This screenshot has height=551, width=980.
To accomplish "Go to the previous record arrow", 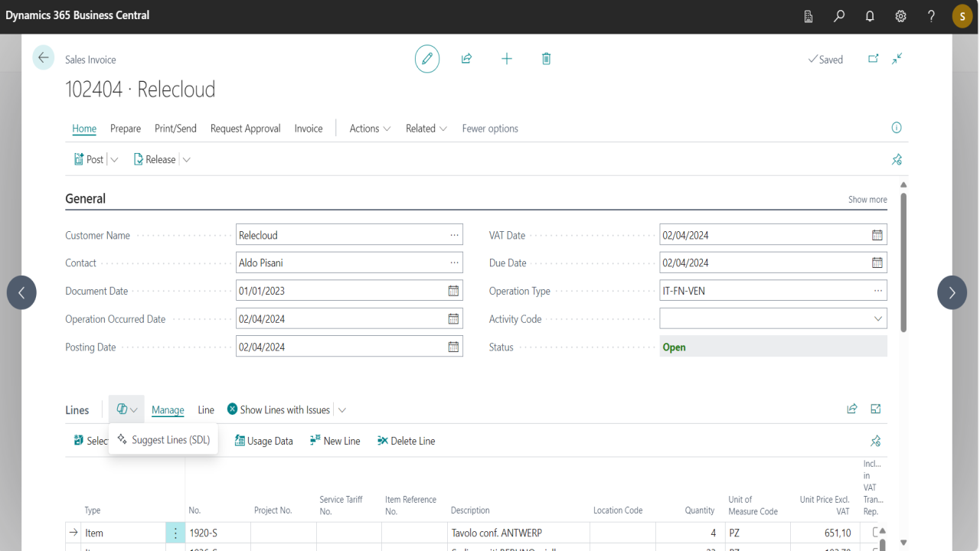I will [21, 292].
